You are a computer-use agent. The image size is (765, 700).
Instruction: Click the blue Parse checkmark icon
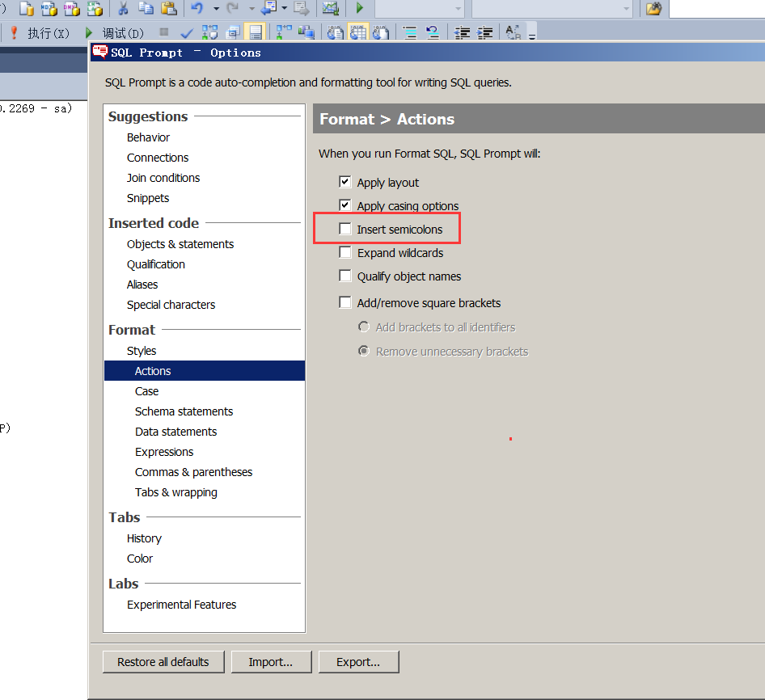tap(186, 33)
